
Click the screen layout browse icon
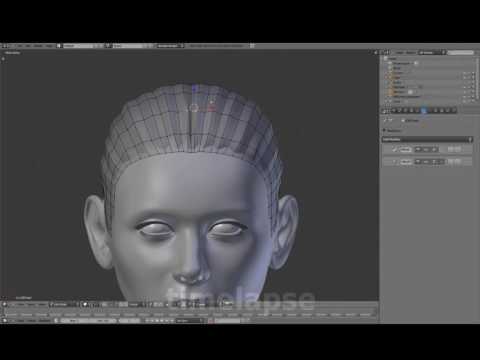(x=60, y=46)
